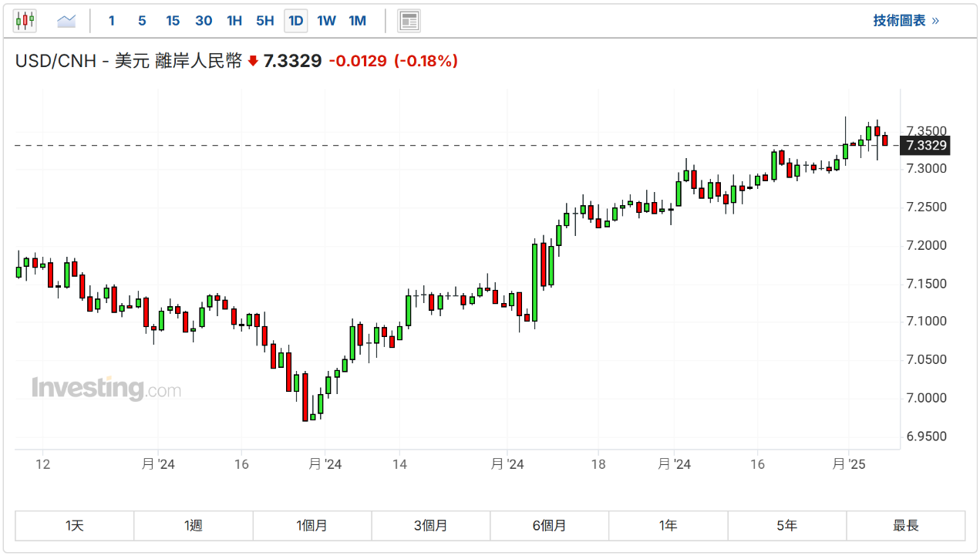This screenshot has height=556, width=980.
Task: Expand chart to 最長 range
Action: [x=906, y=526]
